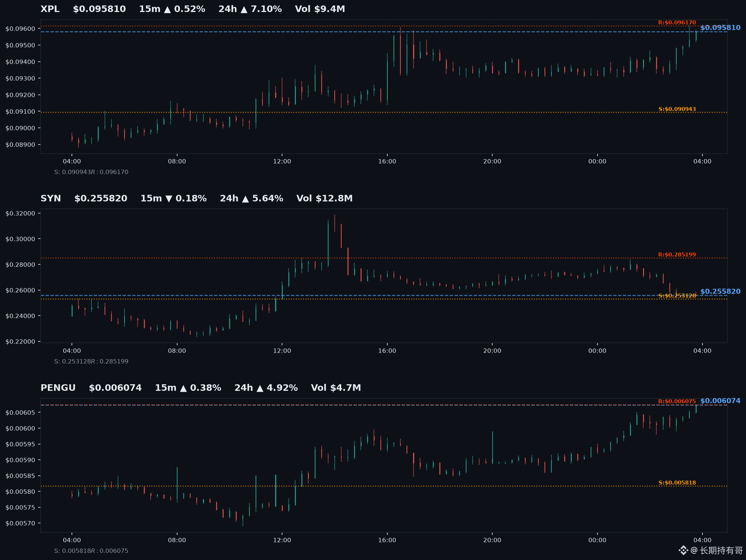Click XPL y-axis label $0.09300
This screenshot has height=560, width=746.
click(x=20, y=78)
